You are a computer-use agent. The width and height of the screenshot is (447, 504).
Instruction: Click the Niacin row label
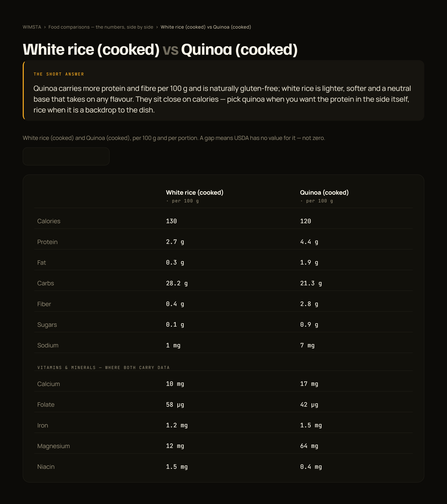tap(46, 467)
